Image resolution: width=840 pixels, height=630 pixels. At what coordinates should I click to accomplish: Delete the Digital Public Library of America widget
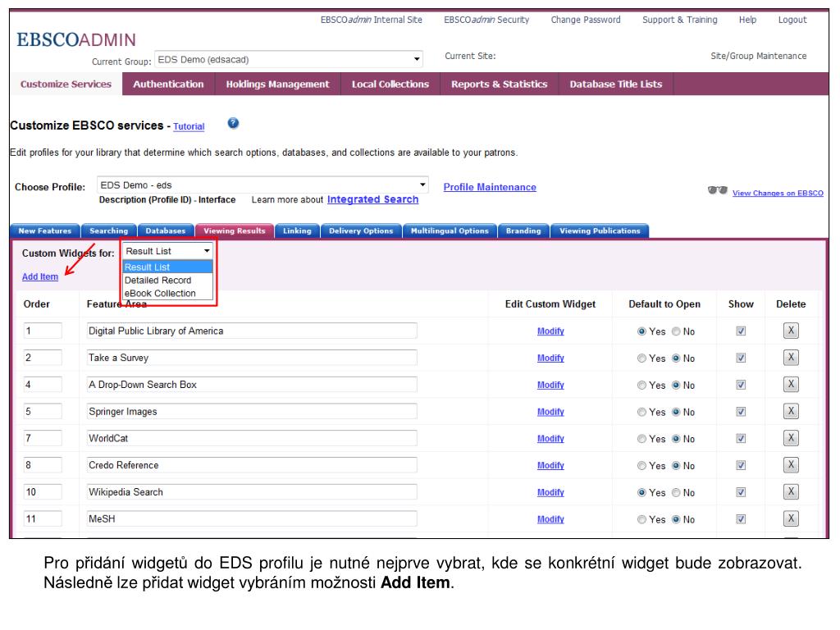[x=791, y=331]
